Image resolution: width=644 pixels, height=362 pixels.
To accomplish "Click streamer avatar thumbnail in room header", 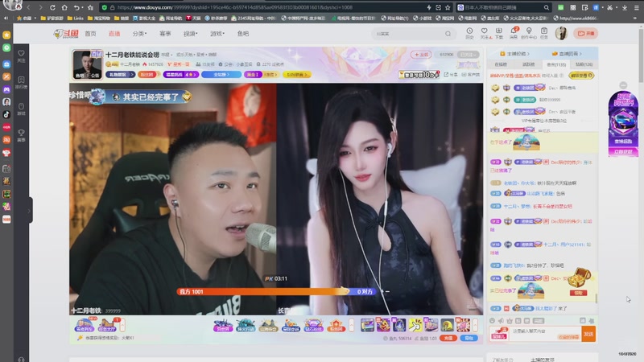I will tap(87, 64).
